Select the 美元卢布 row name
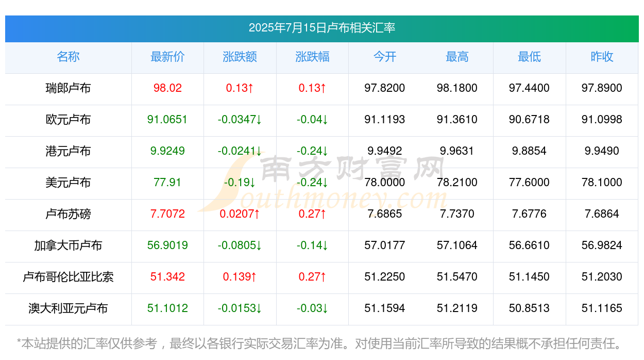Image resolution: width=644 pixels, height=360 pixels. point(68,183)
